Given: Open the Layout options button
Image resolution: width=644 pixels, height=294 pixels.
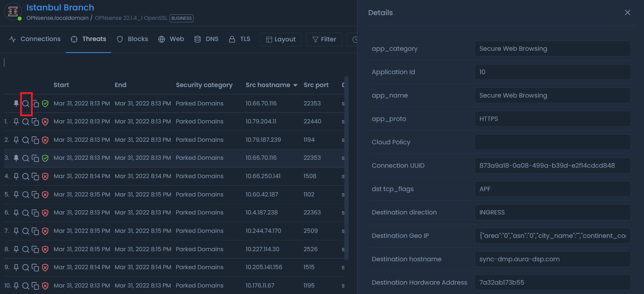Looking at the screenshot, I should point(281,40).
